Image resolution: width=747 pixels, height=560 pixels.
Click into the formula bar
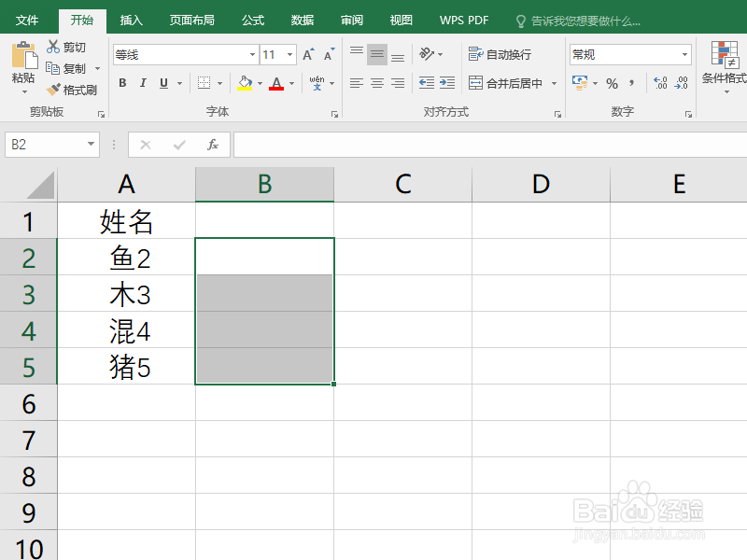[x=490, y=145]
